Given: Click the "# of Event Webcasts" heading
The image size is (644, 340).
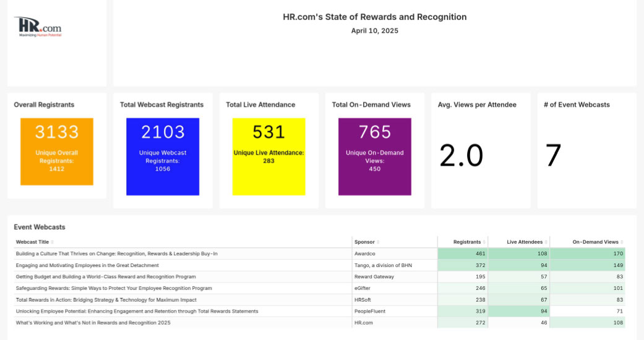Looking at the screenshot, I should [577, 104].
